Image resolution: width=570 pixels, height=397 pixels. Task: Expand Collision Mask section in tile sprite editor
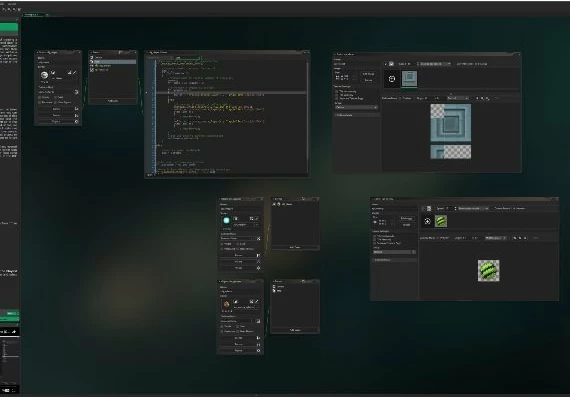point(357,115)
